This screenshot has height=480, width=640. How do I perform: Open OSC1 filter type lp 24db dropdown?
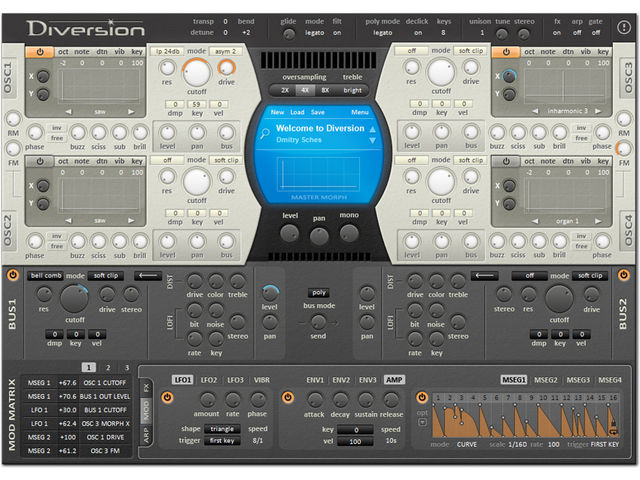(x=167, y=51)
